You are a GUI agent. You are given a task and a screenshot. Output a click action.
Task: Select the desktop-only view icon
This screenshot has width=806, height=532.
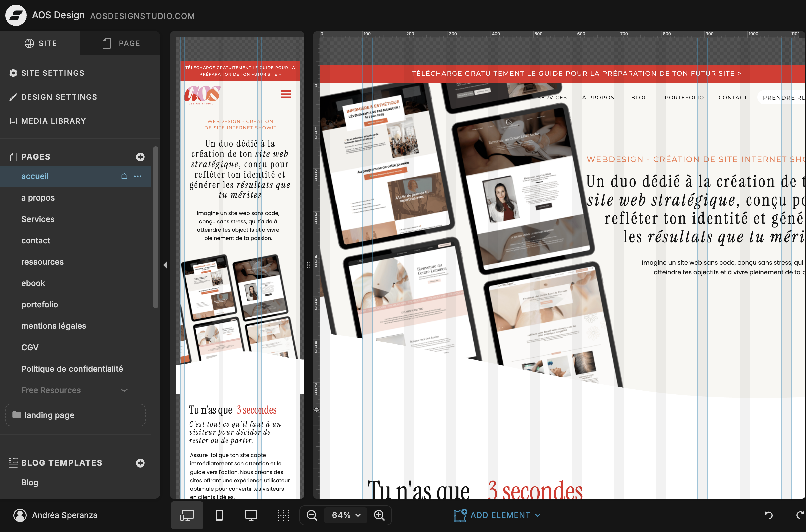point(251,515)
